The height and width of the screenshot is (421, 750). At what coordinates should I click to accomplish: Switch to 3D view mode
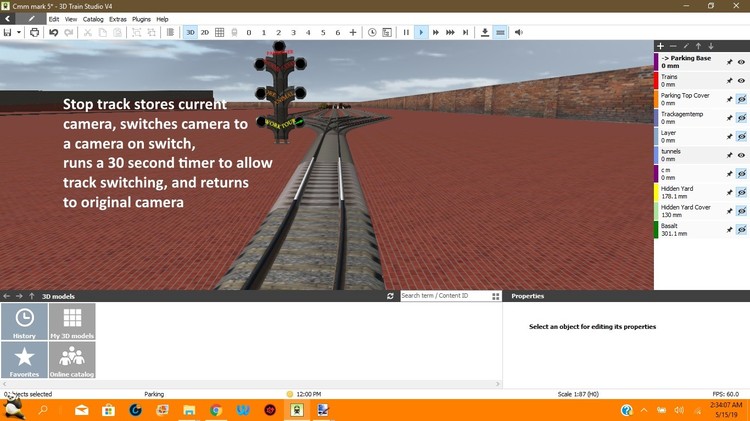tap(190, 33)
